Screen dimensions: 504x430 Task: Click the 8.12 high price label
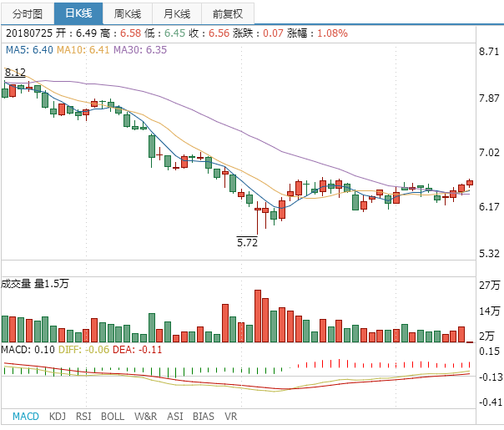15,73
